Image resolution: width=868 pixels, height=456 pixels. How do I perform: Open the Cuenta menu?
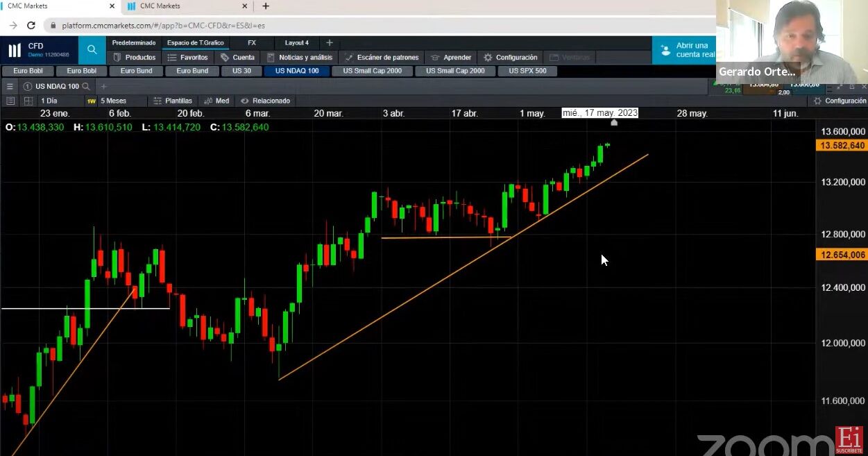point(237,57)
